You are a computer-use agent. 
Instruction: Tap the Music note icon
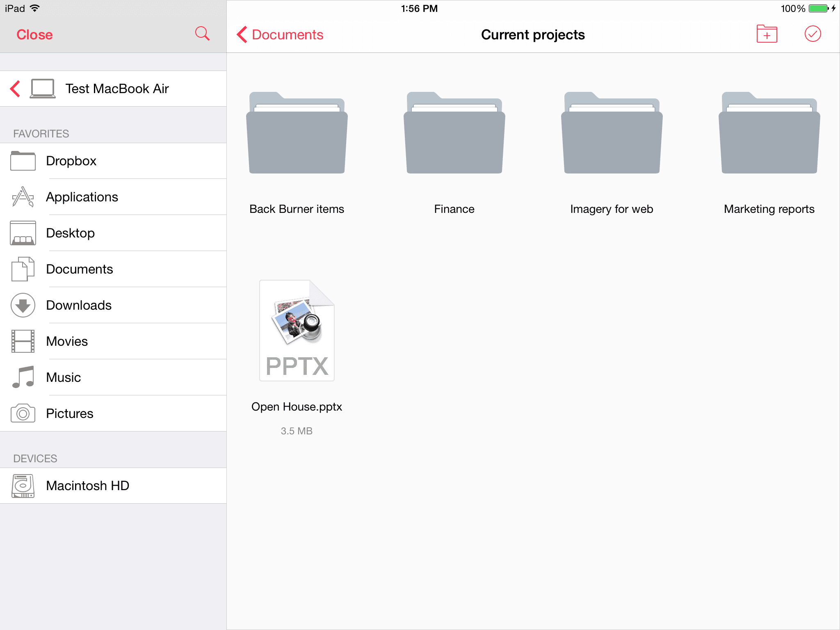coord(23,377)
